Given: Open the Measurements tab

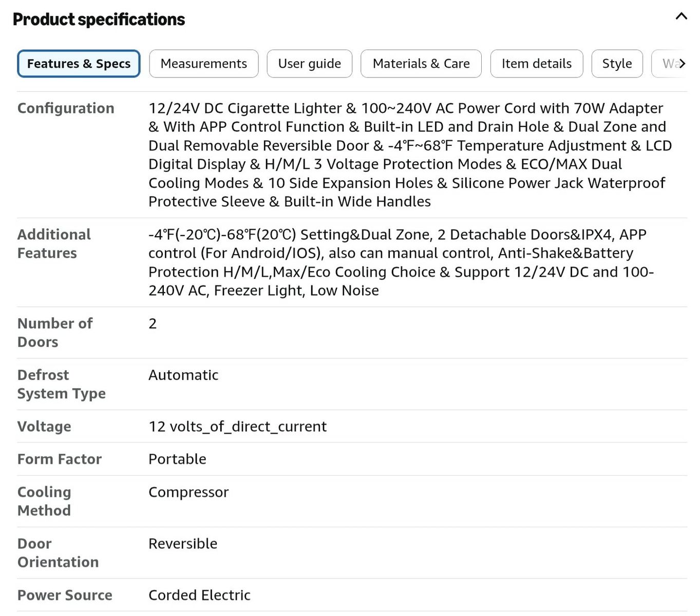Looking at the screenshot, I should [x=204, y=64].
